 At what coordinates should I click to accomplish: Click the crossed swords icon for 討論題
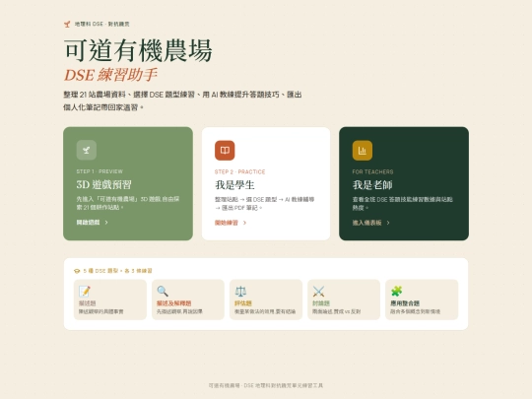(318, 291)
